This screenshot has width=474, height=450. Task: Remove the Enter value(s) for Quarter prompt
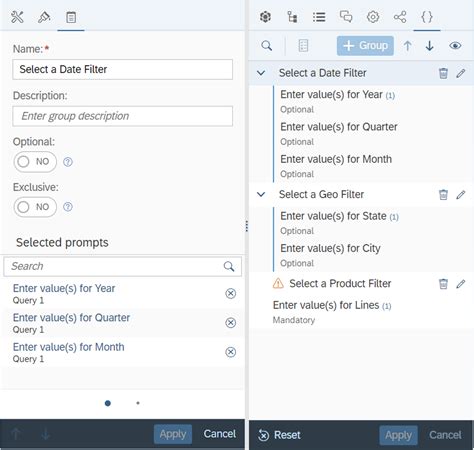pyautogui.click(x=230, y=323)
